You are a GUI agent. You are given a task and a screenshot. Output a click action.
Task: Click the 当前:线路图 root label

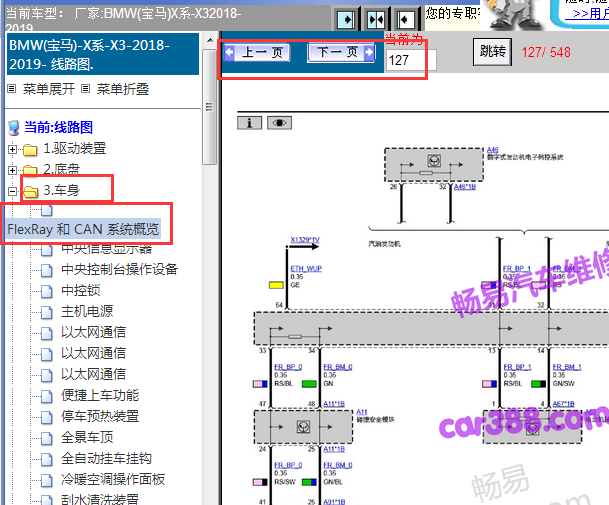point(59,127)
